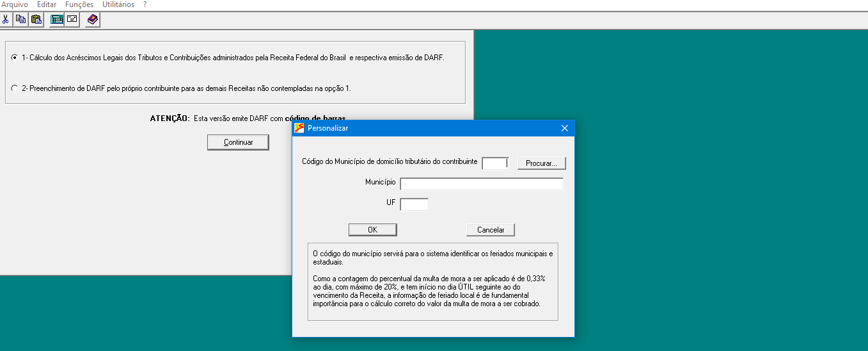Viewport: 868px width, 351px height.
Task: Open the purple help book icon
Action: click(93, 19)
